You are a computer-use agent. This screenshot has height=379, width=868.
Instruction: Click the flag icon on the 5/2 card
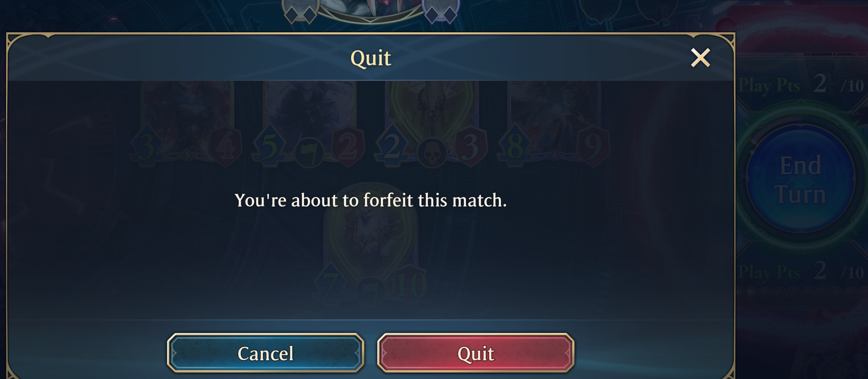[310, 153]
